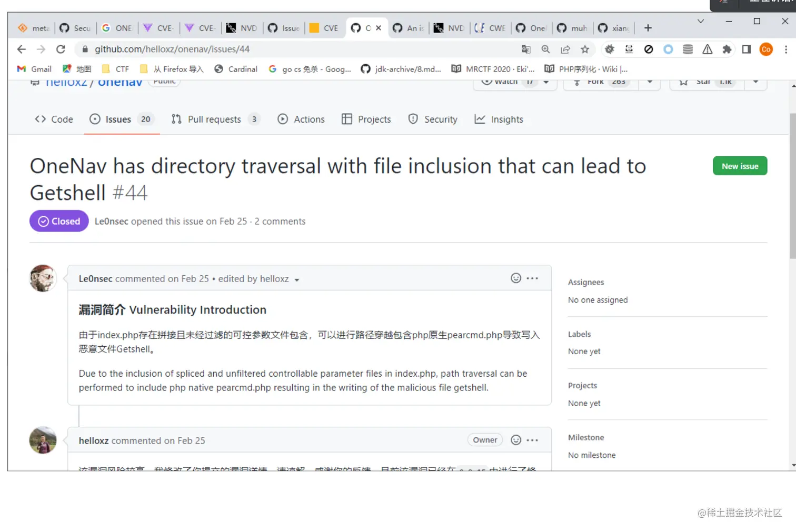This screenshot has height=532, width=796.
Task: Switch to the 'ONE' Google browser tab
Action: pos(117,28)
